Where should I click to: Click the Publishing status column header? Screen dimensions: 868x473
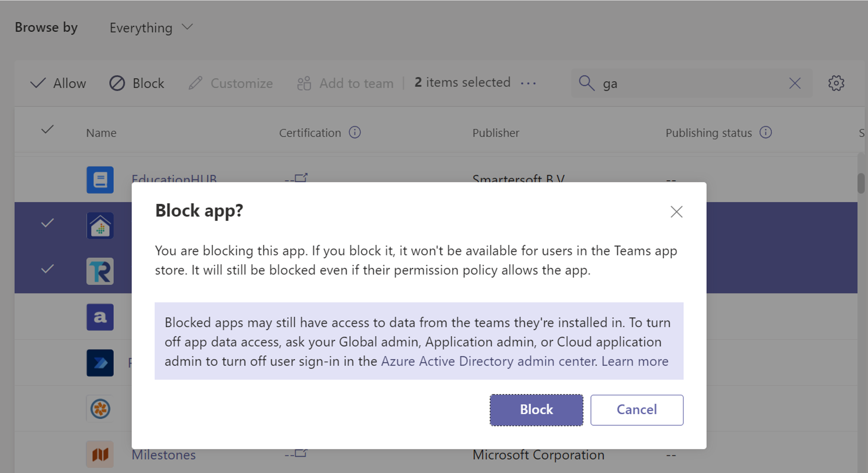pyautogui.click(x=709, y=133)
